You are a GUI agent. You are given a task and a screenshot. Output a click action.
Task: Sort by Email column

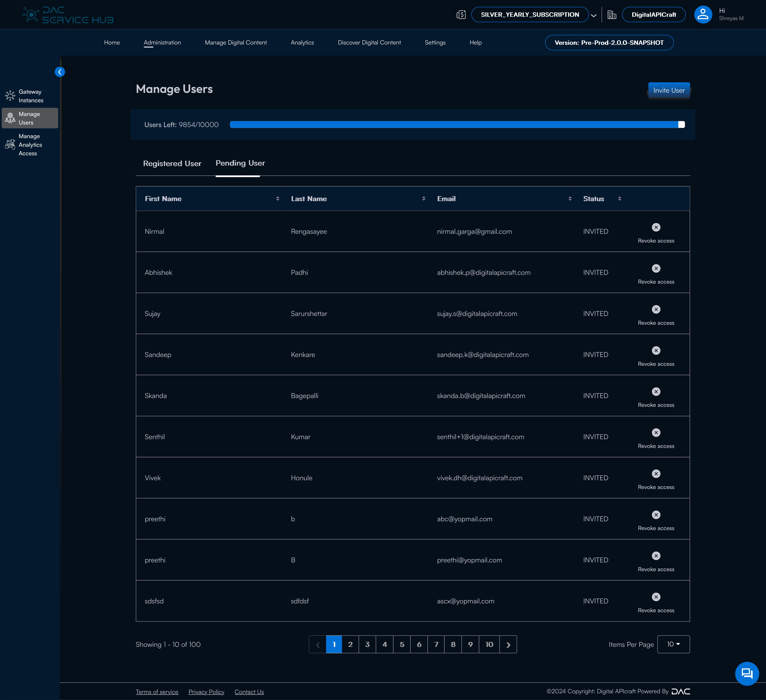[570, 199]
